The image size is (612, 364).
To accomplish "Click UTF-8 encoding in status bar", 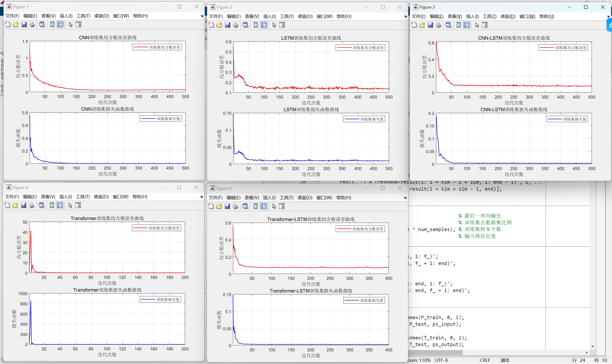I will click(x=441, y=360).
